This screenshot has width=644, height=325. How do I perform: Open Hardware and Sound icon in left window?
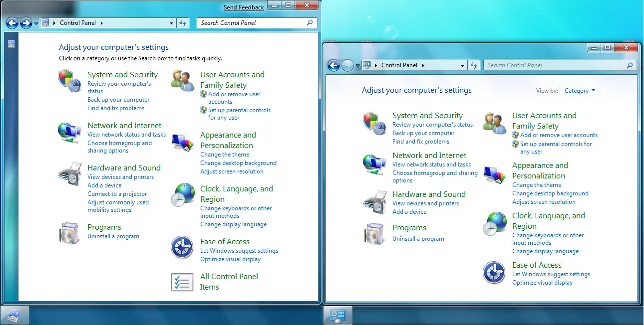click(69, 174)
